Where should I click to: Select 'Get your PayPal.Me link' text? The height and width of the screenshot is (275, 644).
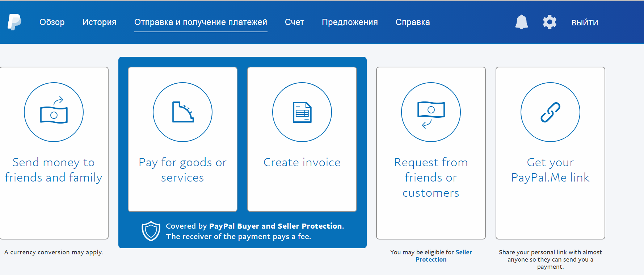point(550,170)
